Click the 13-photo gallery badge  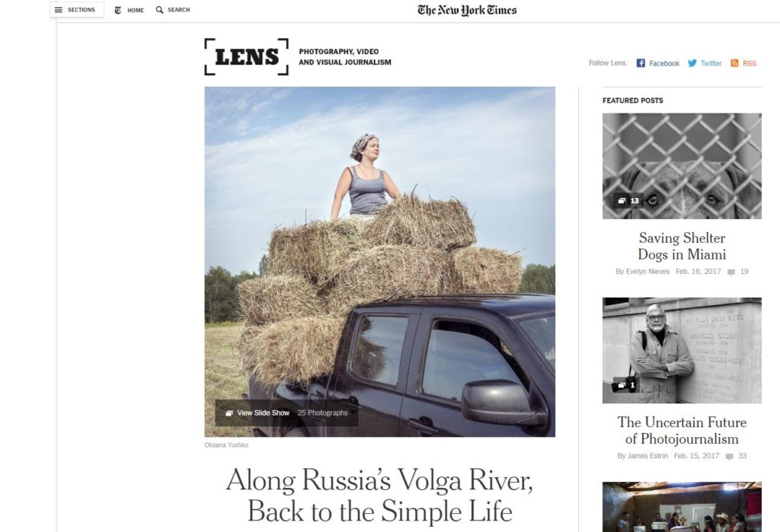coord(628,201)
